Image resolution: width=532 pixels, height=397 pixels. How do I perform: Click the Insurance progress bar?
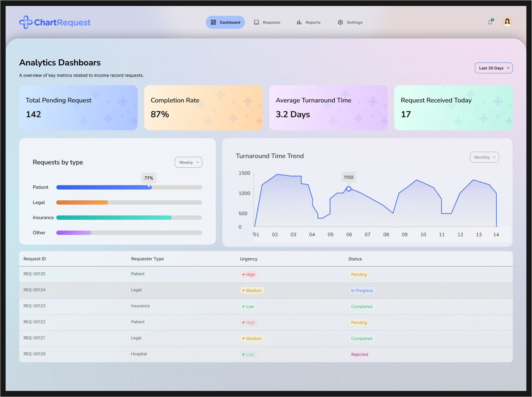(x=129, y=218)
